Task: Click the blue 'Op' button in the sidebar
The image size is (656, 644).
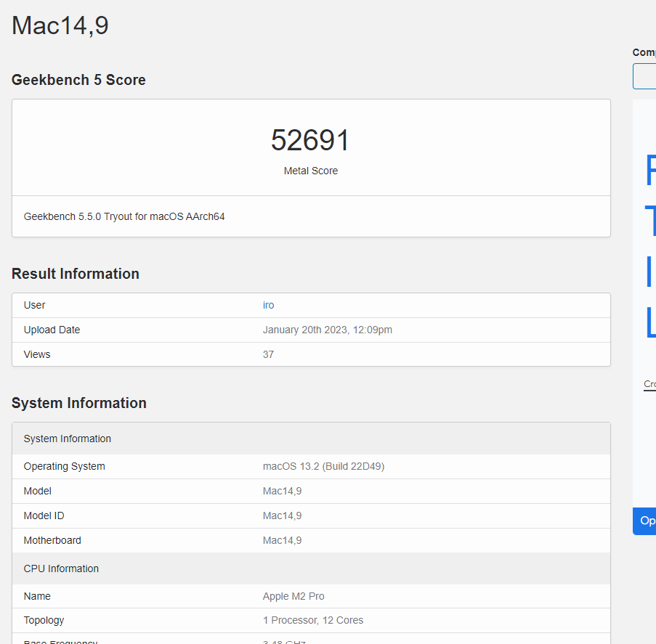Action: [x=644, y=521]
